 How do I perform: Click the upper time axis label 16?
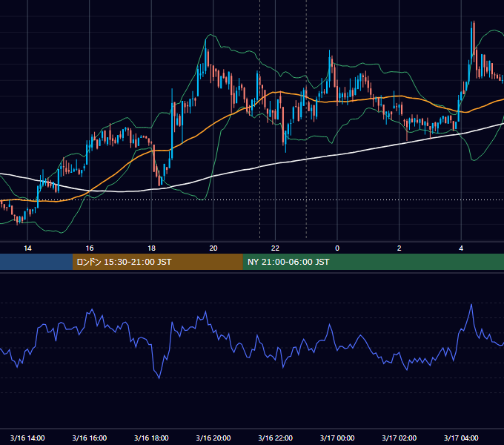click(90, 248)
